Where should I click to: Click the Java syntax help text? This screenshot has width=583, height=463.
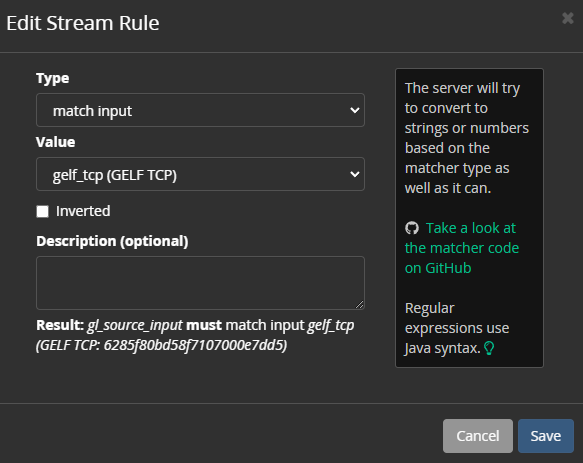[x=457, y=328]
